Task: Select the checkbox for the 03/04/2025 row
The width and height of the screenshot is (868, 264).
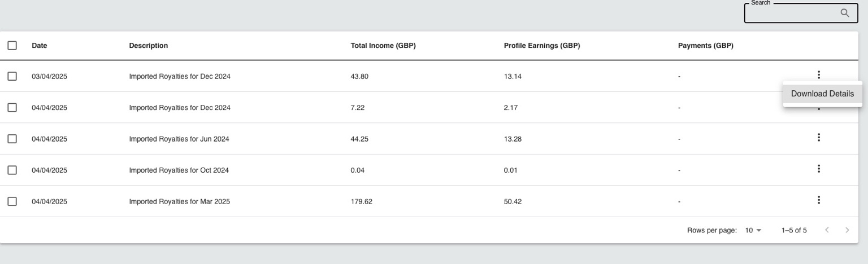Action: (x=12, y=76)
